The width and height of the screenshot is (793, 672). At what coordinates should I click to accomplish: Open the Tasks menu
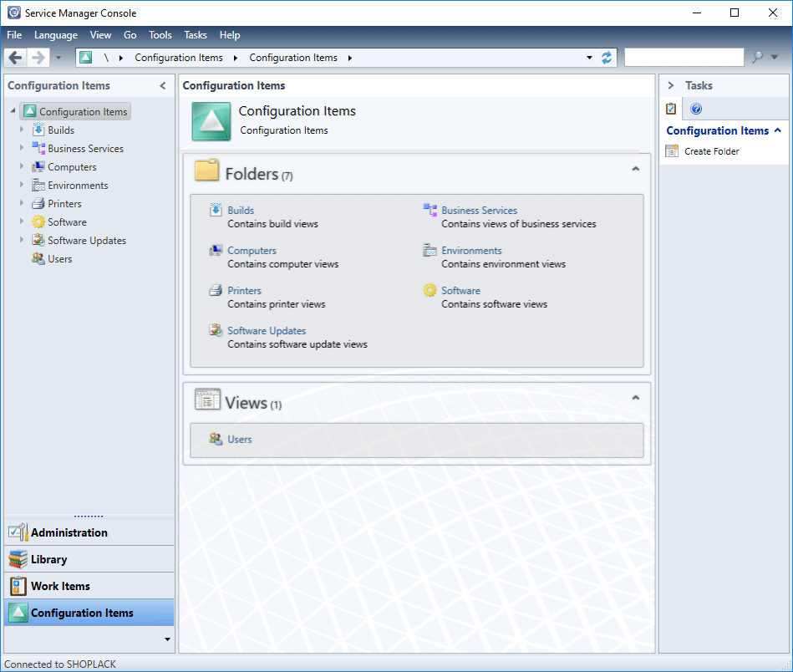(x=196, y=35)
